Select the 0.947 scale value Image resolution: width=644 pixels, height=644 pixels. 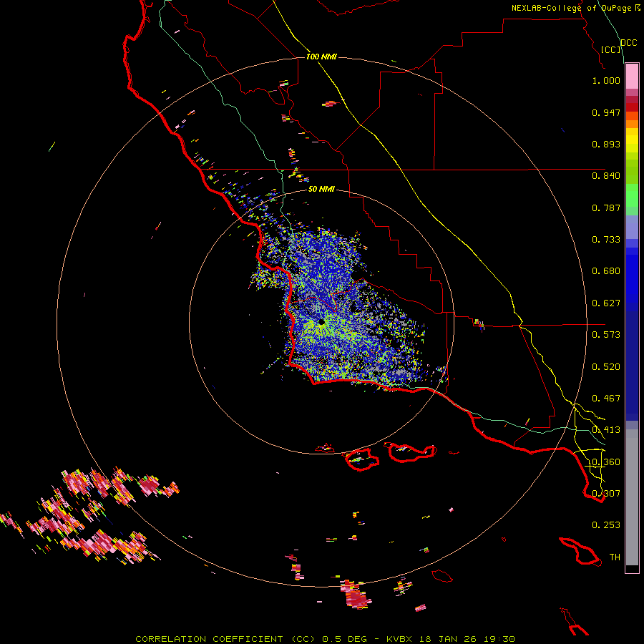pyautogui.click(x=606, y=112)
